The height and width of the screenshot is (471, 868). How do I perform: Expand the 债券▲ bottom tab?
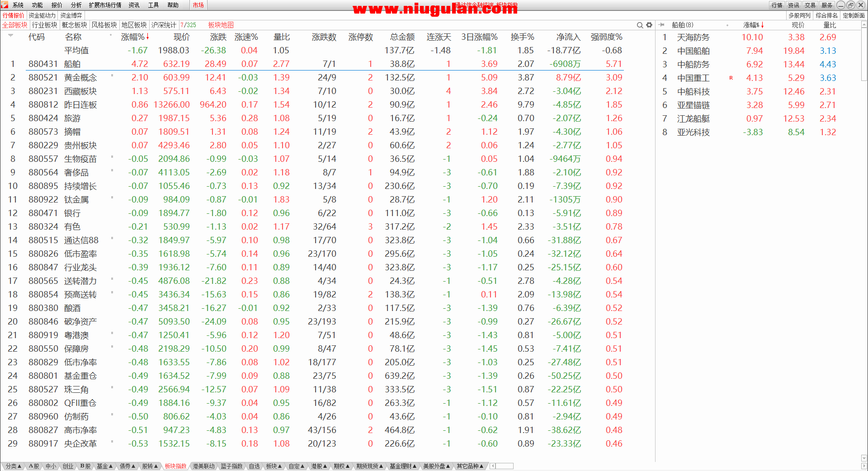[127, 466]
